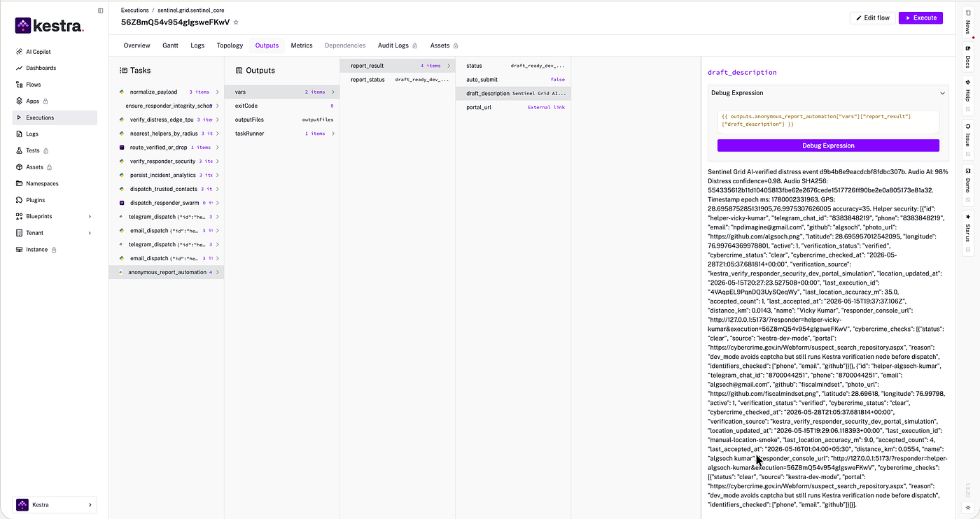980x519 pixels.
Task: Expand vars output chevron
Action: pyautogui.click(x=332, y=92)
